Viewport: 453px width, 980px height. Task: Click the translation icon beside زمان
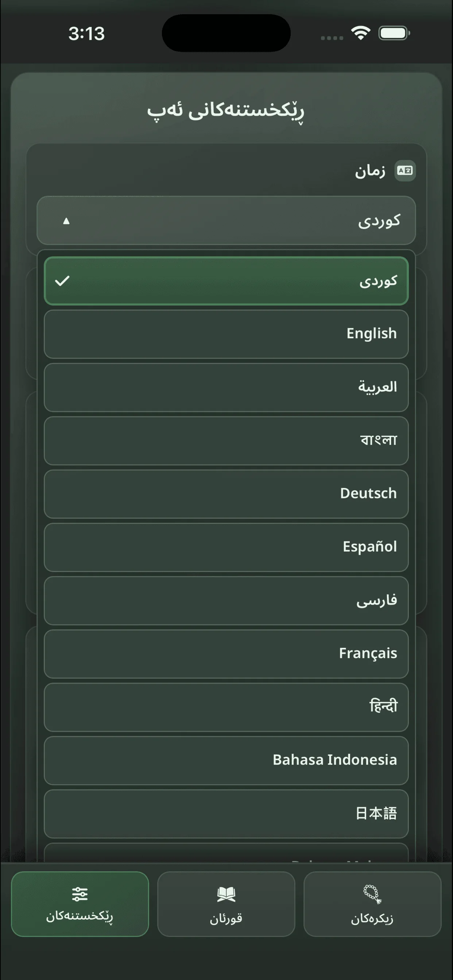click(404, 171)
